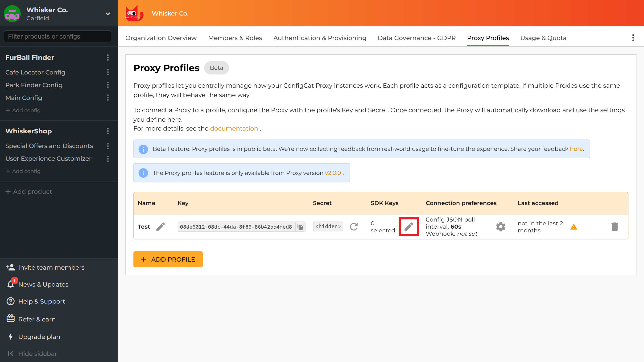Screen dimensions: 644x362
Task: Expand the Whisker Co. organization switcher
Action: 107,13
